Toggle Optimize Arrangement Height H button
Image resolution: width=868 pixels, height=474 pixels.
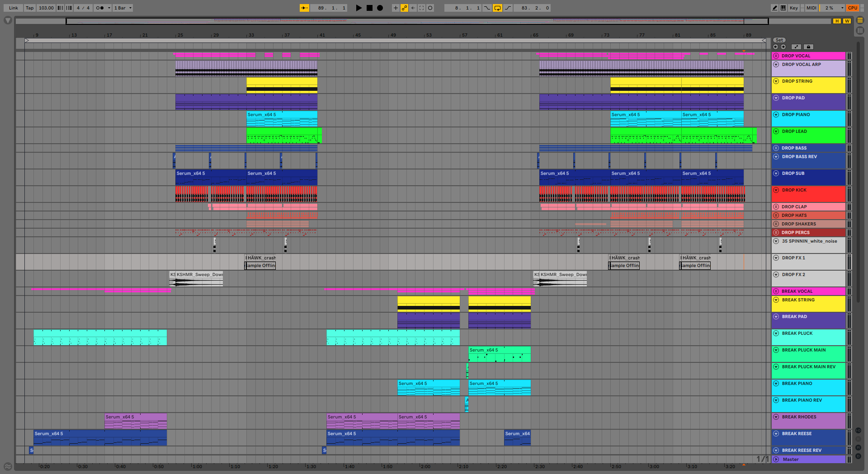pos(837,21)
